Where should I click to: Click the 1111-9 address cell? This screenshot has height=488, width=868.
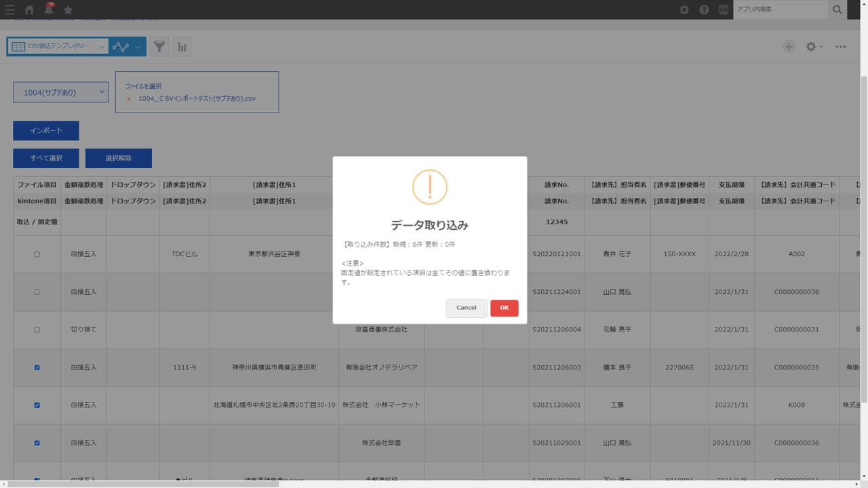184,367
